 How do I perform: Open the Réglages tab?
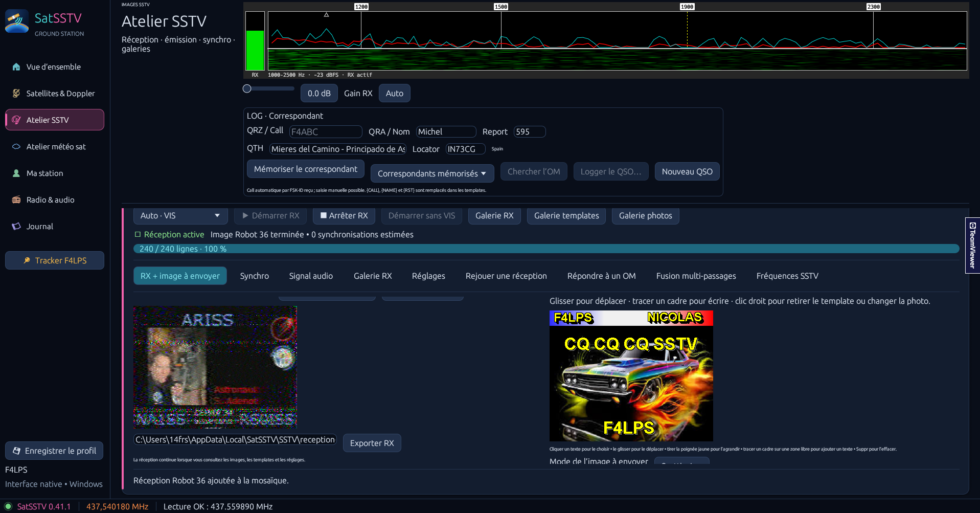[x=428, y=276]
